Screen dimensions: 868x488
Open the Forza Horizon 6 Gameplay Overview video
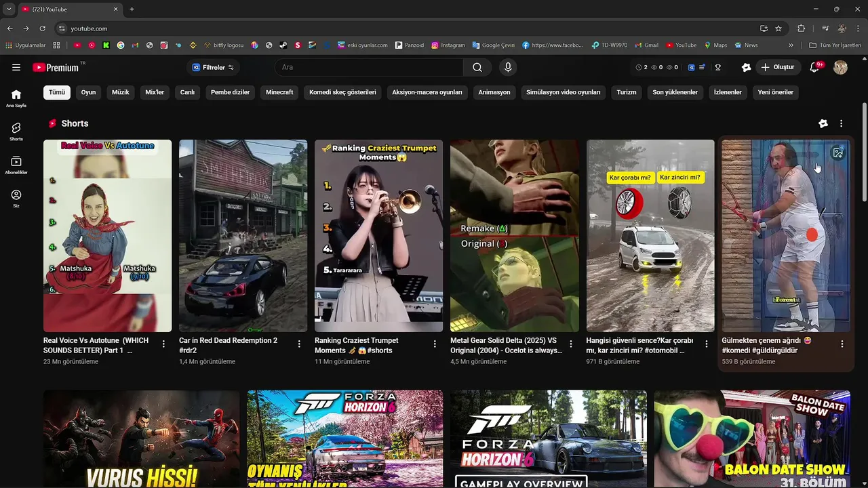point(549,439)
